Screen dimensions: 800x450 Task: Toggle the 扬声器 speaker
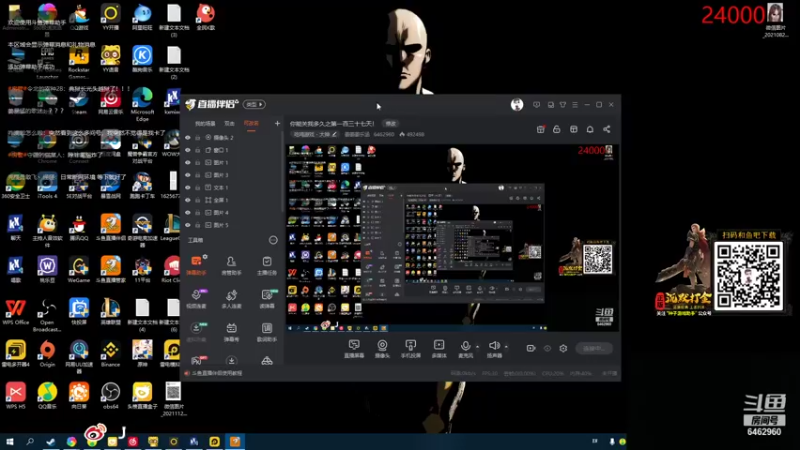pos(494,349)
